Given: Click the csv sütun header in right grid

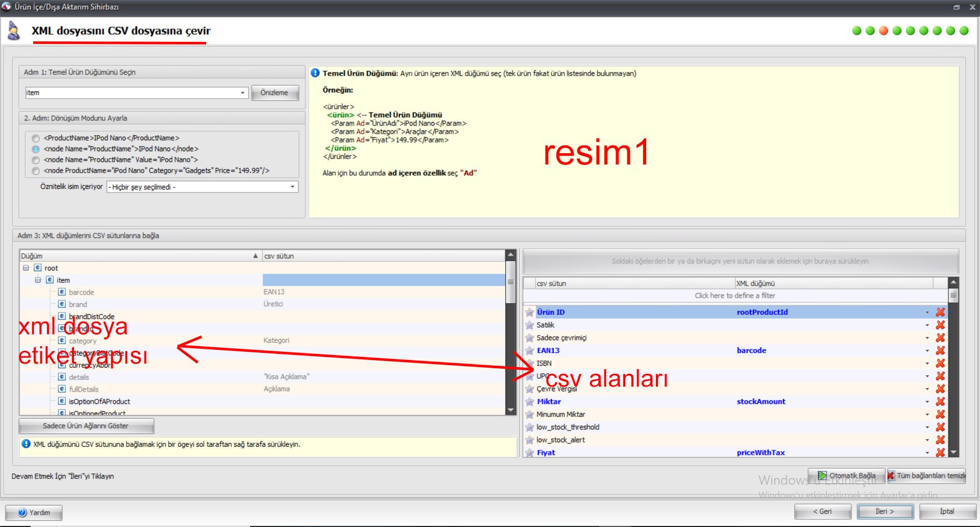Looking at the screenshot, I should (x=635, y=283).
